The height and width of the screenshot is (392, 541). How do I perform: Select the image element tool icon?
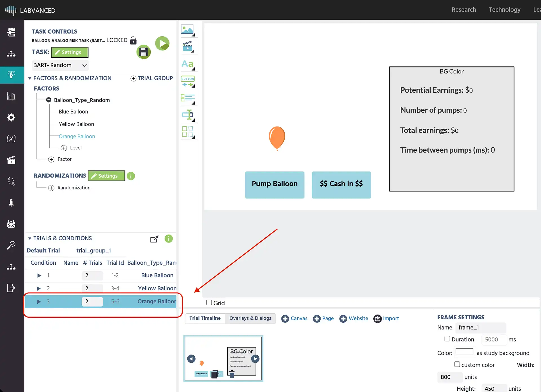tap(188, 30)
